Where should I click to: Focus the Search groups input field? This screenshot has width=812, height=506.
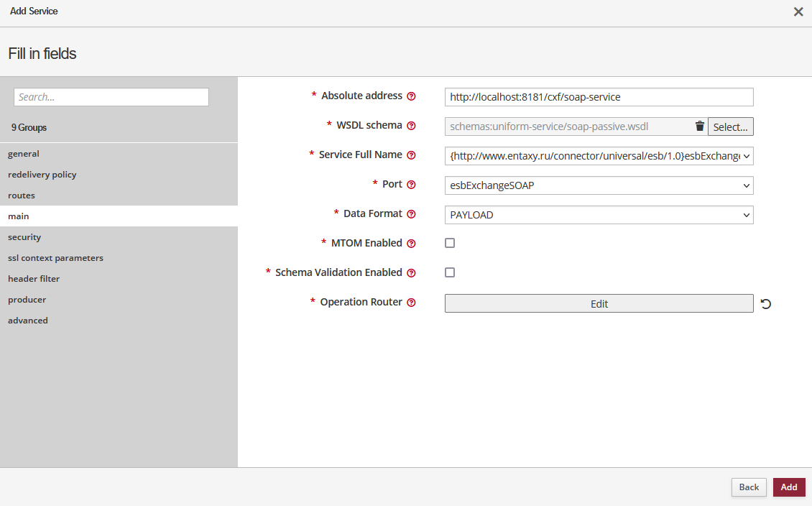(111, 97)
